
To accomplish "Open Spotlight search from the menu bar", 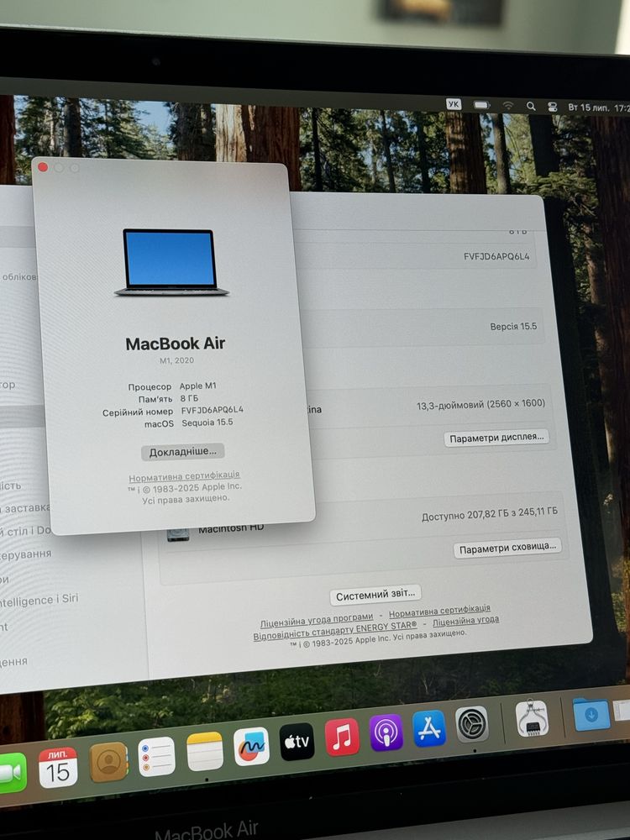I will (531, 106).
